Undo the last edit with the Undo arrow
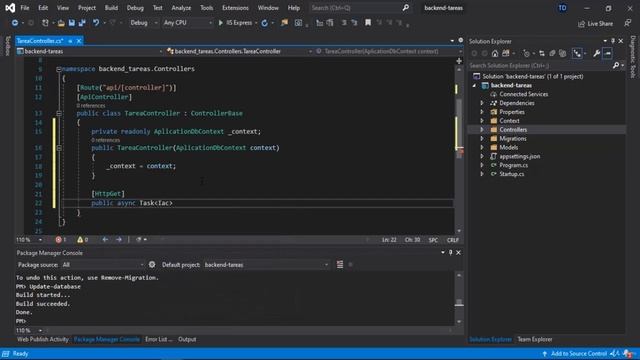The image size is (640, 360). click(x=96, y=23)
